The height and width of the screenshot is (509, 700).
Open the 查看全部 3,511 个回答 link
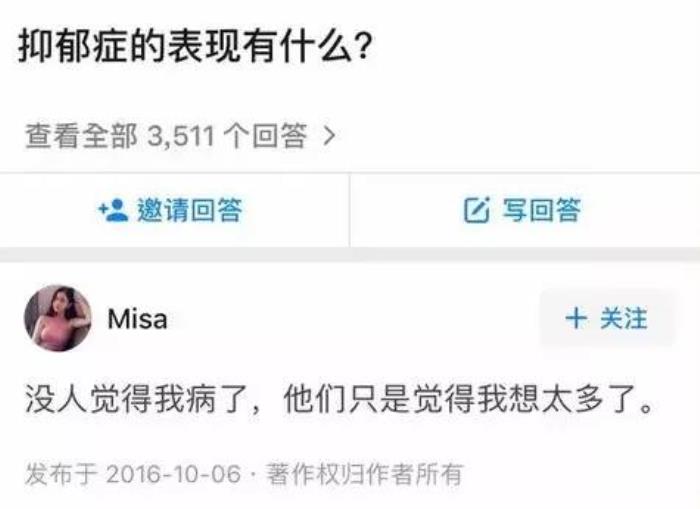pos(180,136)
